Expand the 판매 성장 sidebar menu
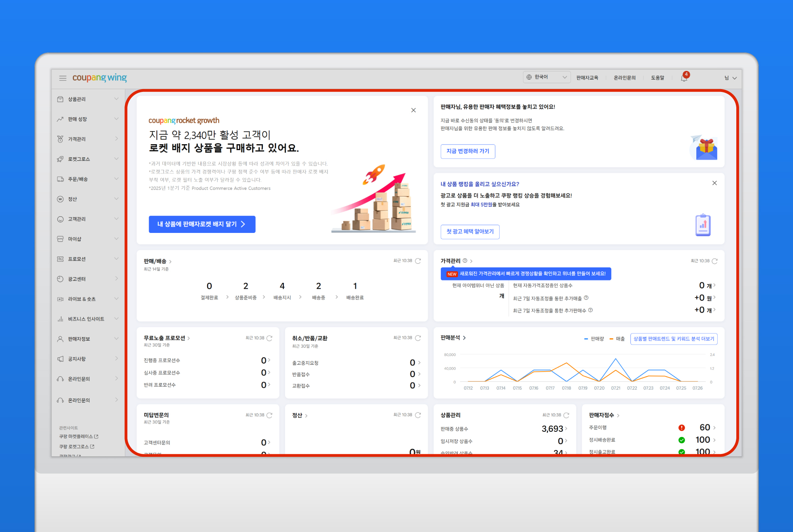The image size is (793, 532). click(x=116, y=119)
